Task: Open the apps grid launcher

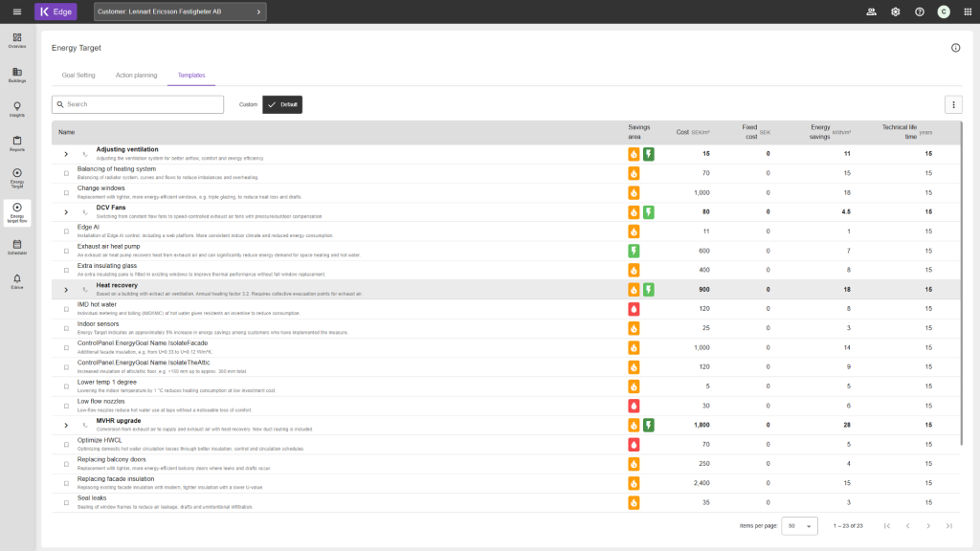Action: tap(968, 11)
